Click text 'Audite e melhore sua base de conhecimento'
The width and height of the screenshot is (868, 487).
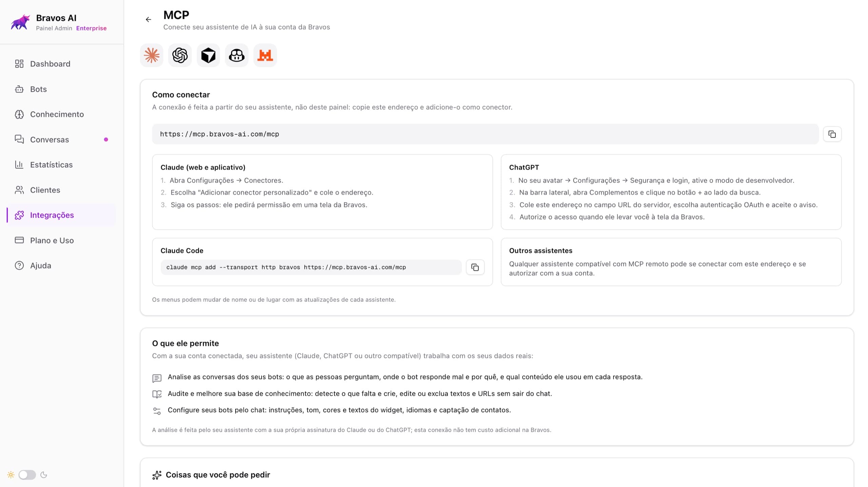[360, 394]
